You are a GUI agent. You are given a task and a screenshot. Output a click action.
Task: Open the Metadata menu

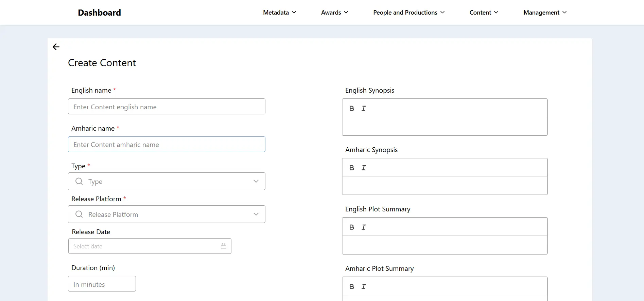pyautogui.click(x=279, y=13)
